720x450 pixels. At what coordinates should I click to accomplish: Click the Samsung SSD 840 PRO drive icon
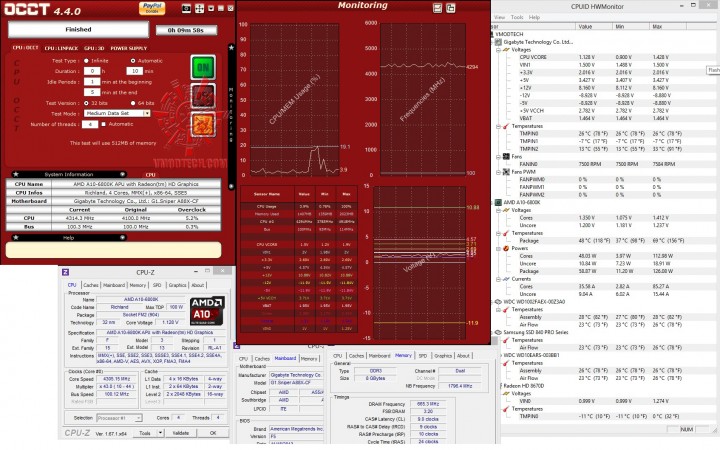tap(498, 332)
